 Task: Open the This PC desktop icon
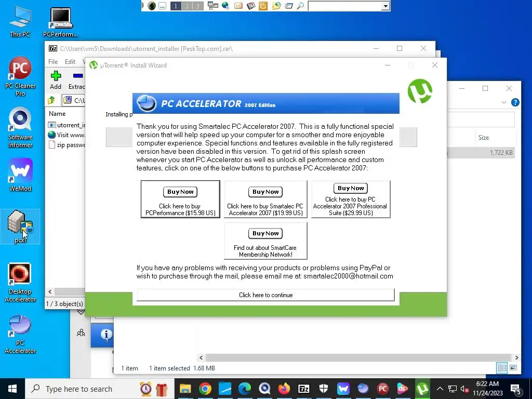click(x=20, y=22)
